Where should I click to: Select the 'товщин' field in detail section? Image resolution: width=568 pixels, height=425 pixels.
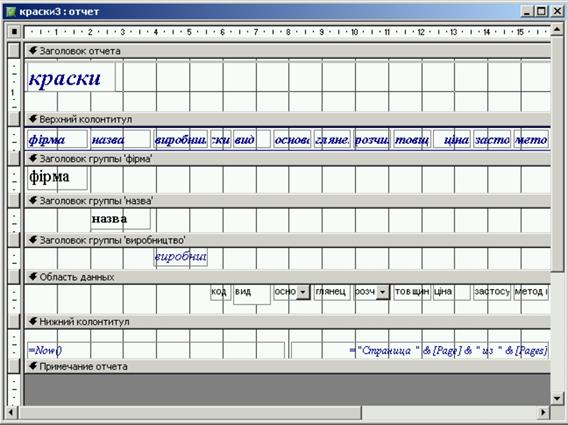412,292
